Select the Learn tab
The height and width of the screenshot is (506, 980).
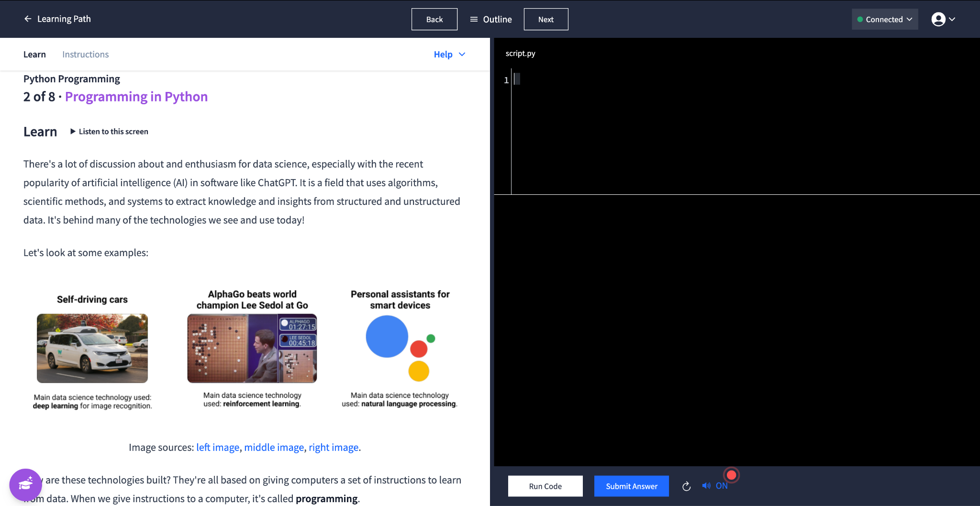[x=34, y=54]
